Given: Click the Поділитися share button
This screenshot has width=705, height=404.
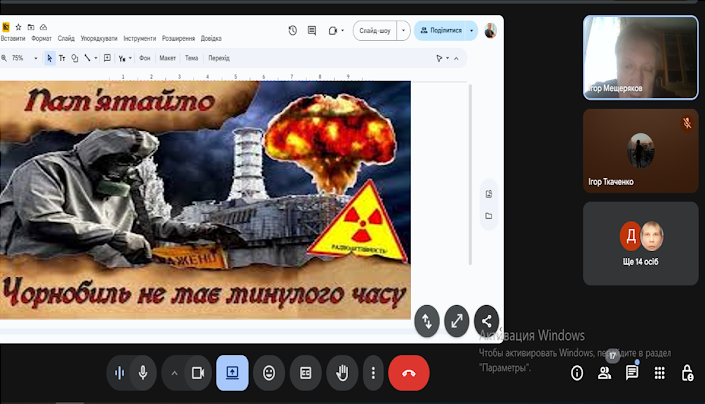Looking at the screenshot, I should pyautogui.click(x=440, y=30).
